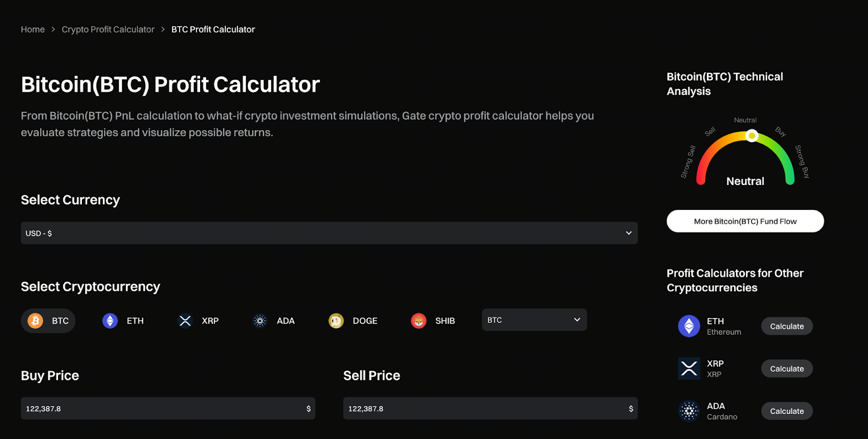The height and width of the screenshot is (439, 868).
Task: Pick the XRP coin icon
Action: point(185,321)
